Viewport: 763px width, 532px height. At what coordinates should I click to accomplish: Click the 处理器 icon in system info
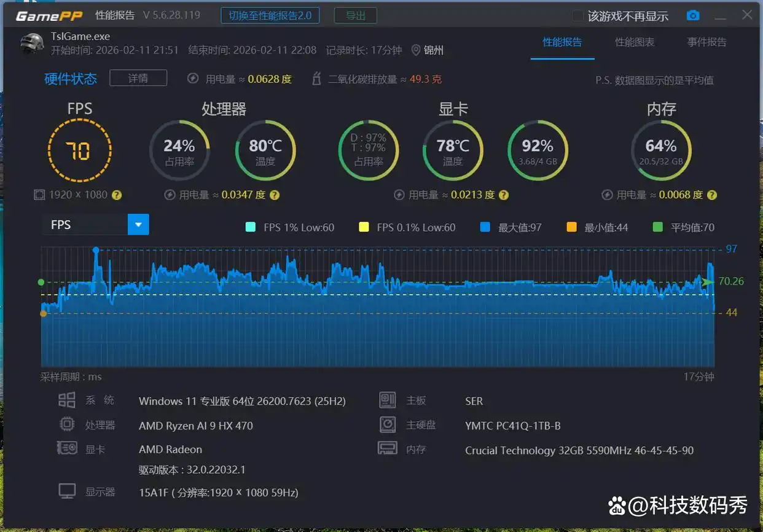[x=66, y=424]
